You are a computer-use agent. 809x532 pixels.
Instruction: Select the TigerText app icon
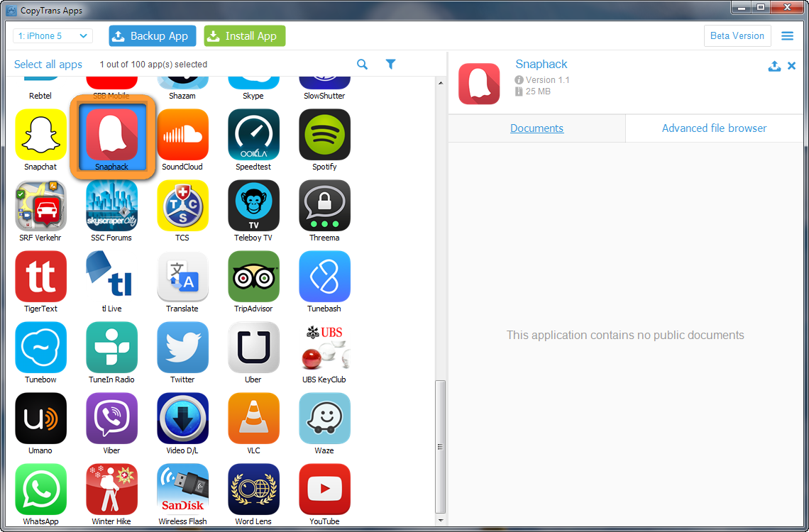pyautogui.click(x=40, y=277)
